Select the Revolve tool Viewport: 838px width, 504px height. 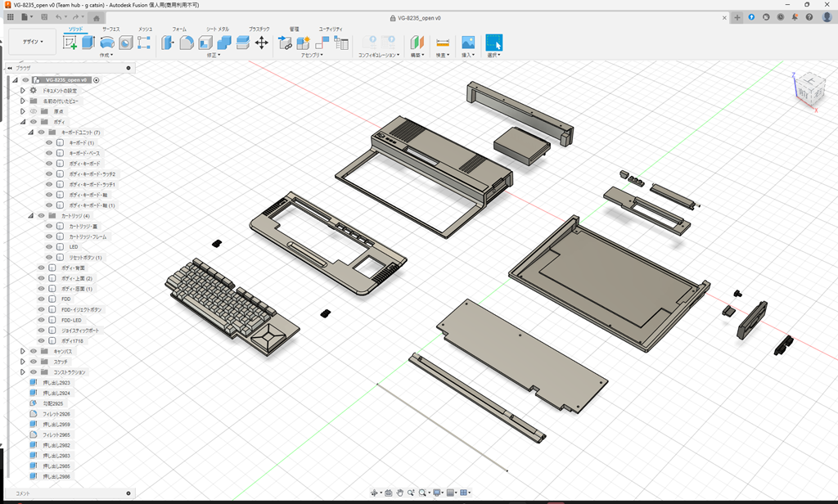(107, 41)
